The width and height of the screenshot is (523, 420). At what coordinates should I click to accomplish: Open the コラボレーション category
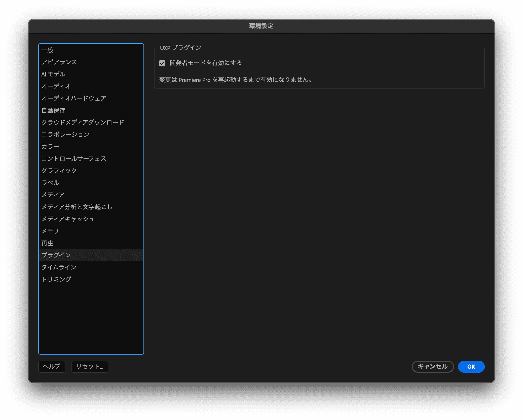pos(65,134)
